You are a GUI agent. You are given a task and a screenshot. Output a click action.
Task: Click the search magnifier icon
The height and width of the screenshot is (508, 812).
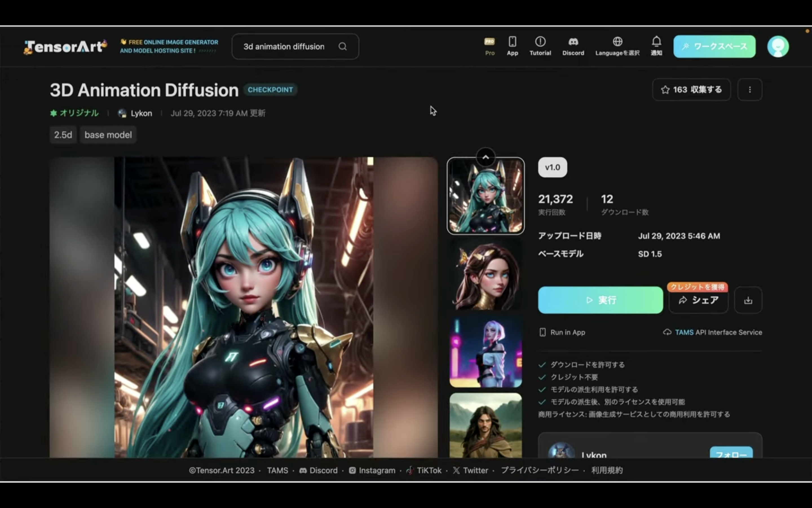coord(342,46)
